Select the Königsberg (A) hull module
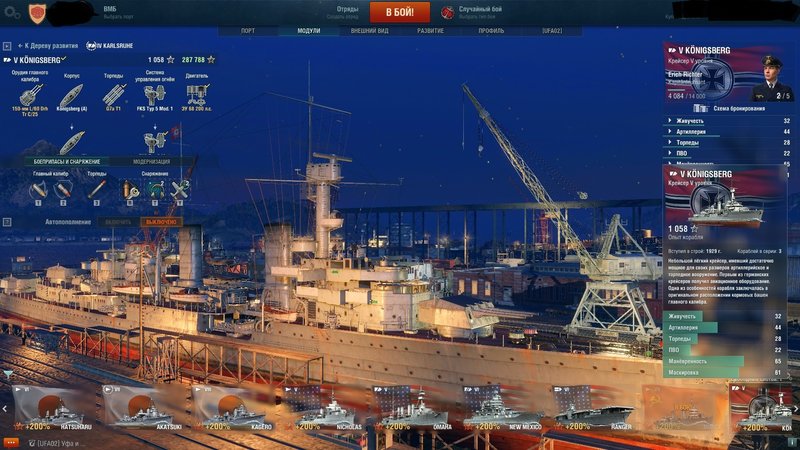This screenshot has width=800, height=450. click(71, 95)
